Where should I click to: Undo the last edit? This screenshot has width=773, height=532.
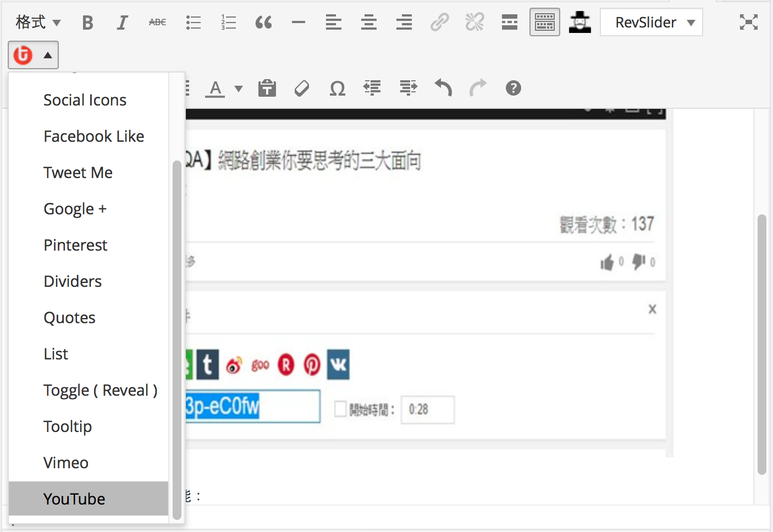[443, 88]
